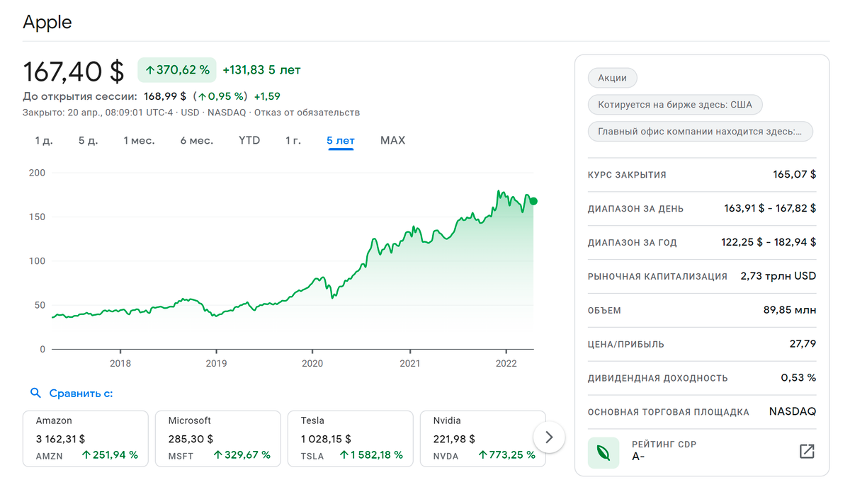Click the Apple title heading
850x504 pixels.
click(x=47, y=22)
